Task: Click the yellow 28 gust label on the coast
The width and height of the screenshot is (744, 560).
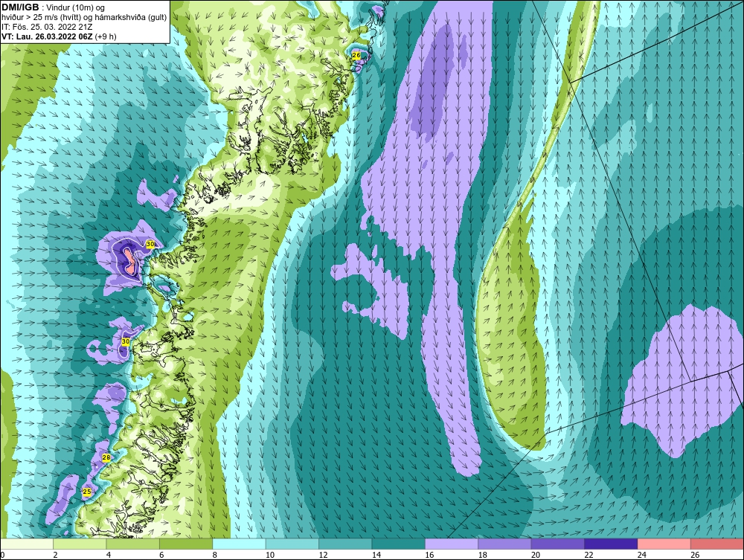Action: tap(106, 457)
